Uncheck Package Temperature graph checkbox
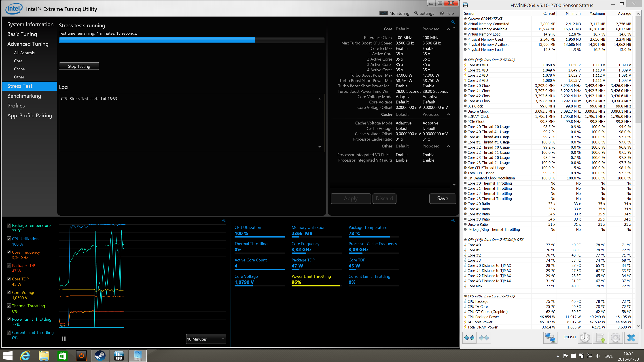This screenshot has height=362, width=644. pos(9,225)
